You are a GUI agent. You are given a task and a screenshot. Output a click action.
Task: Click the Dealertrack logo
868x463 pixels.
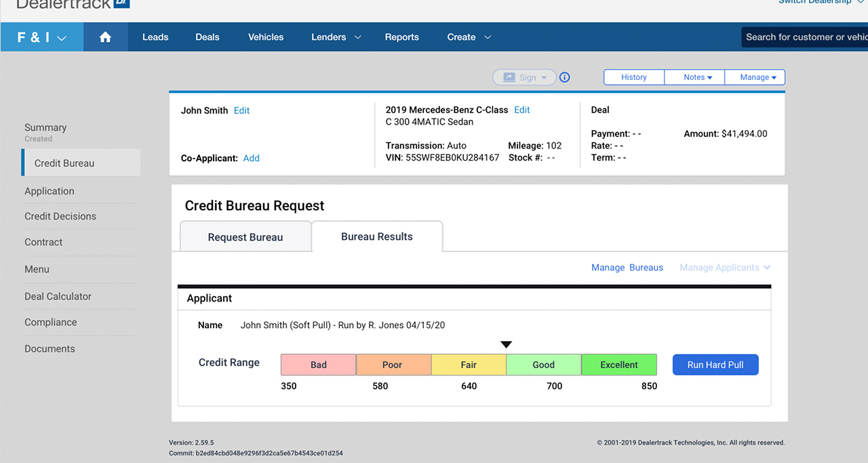[73, 3]
